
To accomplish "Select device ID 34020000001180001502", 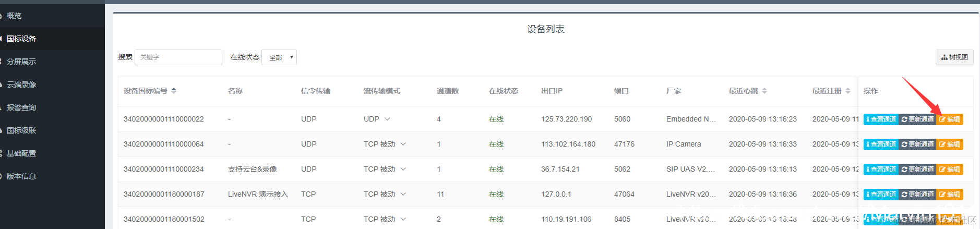I will [164, 219].
